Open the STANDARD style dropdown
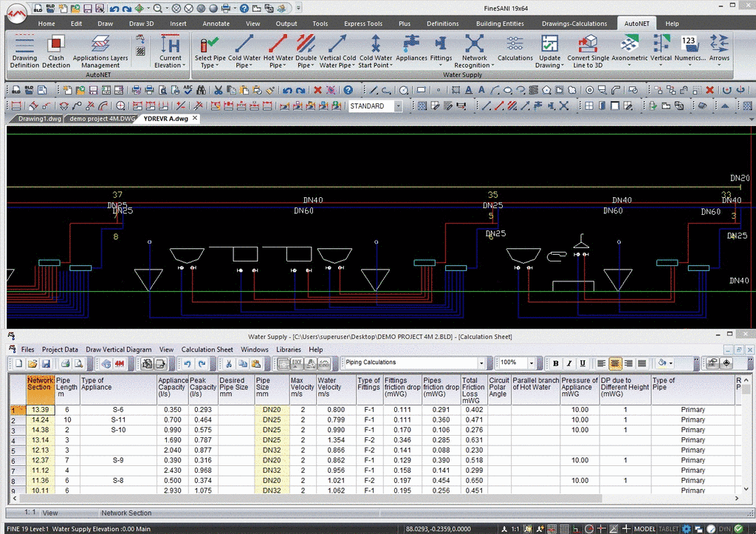The height and width of the screenshot is (534, 756). coord(398,106)
